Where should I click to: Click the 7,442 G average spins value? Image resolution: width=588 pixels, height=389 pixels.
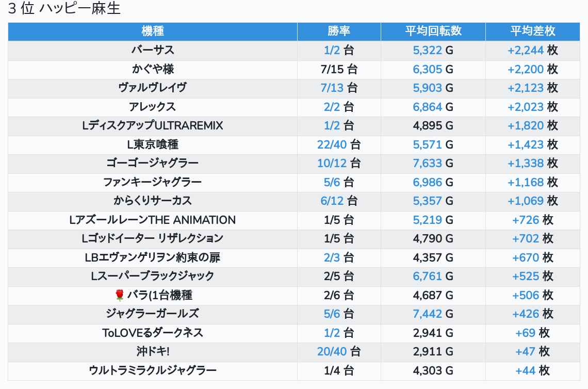[433, 314]
